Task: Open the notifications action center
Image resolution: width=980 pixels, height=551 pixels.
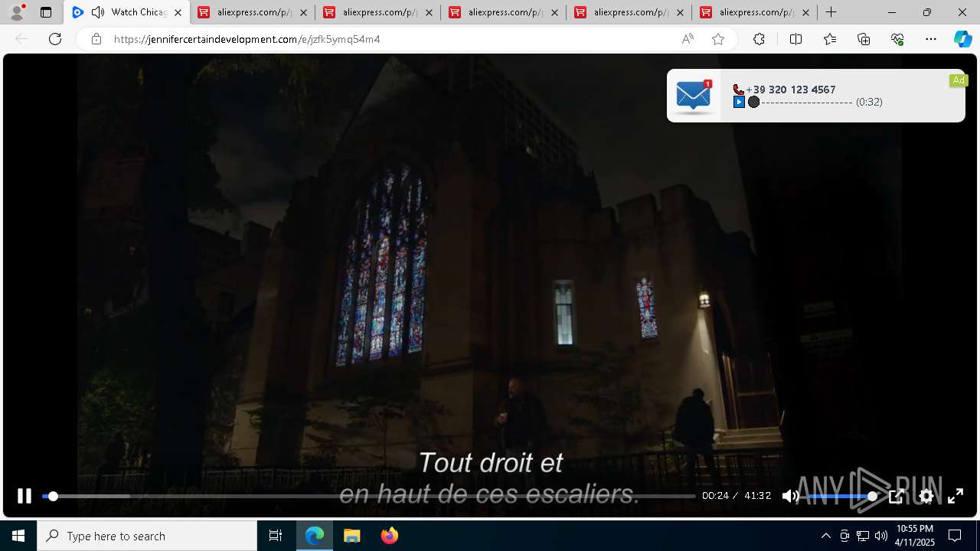Action: point(955,536)
